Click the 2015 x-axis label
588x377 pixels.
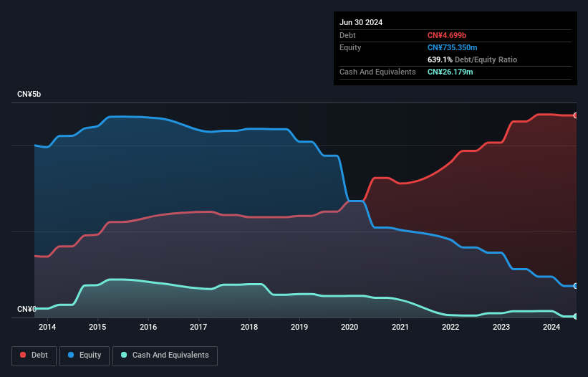(97, 327)
